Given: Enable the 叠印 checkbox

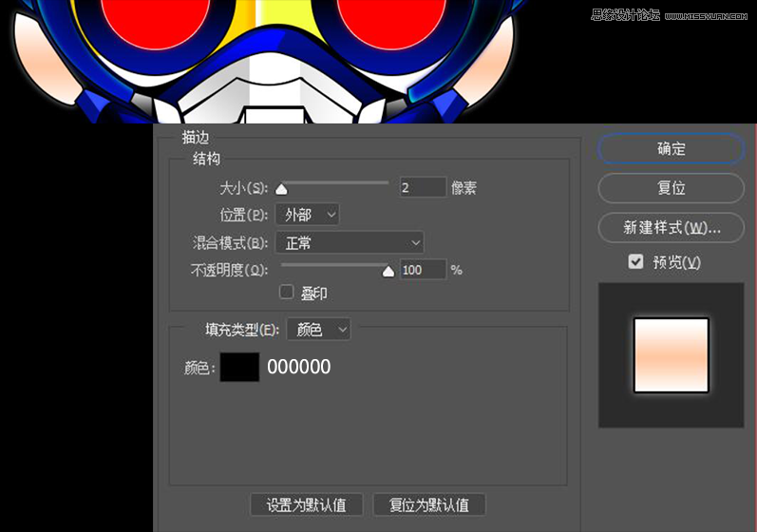Looking at the screenshot, I should [286, 292].
